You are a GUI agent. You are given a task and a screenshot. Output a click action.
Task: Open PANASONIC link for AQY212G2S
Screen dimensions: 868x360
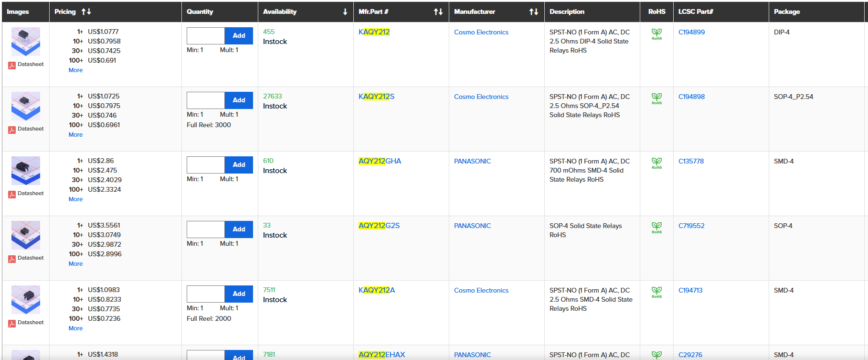pyautogui.click(x=472, y=226)
